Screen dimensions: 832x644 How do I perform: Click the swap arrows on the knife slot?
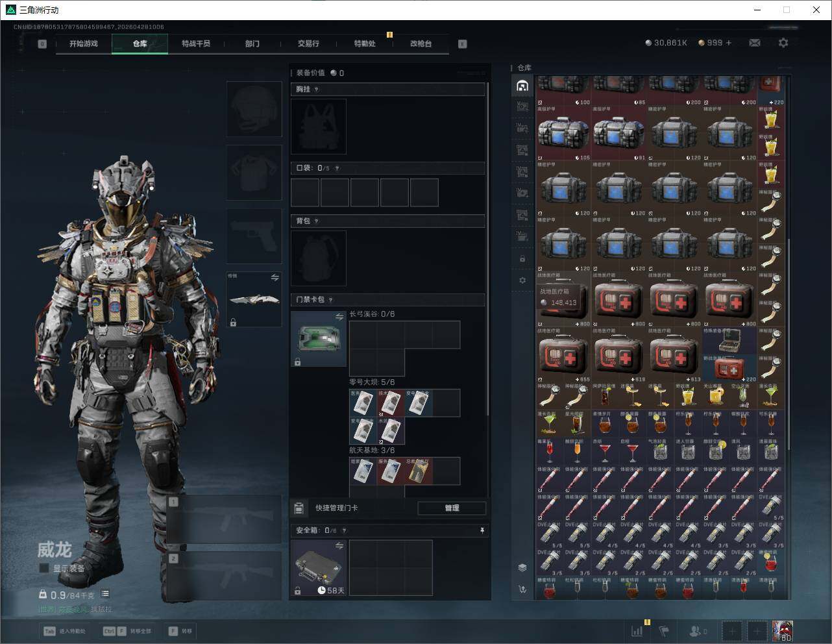tap(275, 278)
